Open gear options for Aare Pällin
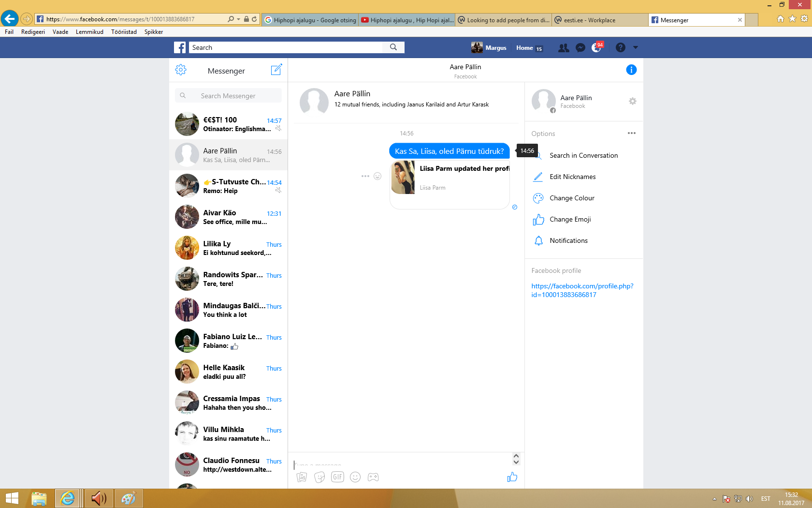Screen dimensions: 812x508 (x=632, y=101)
